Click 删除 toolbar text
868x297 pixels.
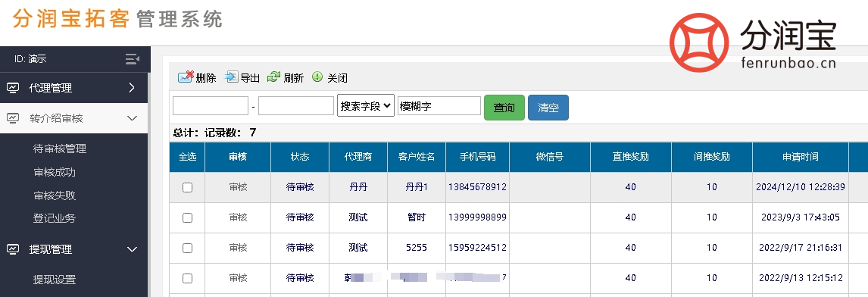pyautogui.click(x=206, y=78)
